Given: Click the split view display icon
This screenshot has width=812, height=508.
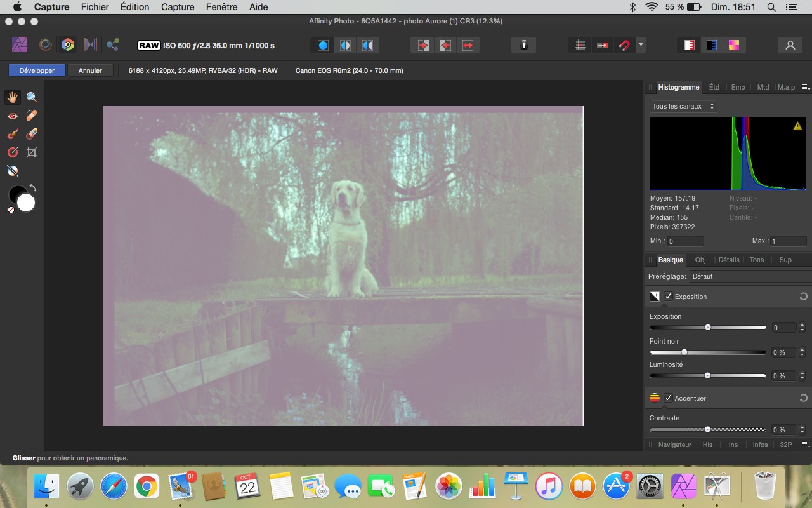Looking at the screenshot, I should (x=345, y=45).
